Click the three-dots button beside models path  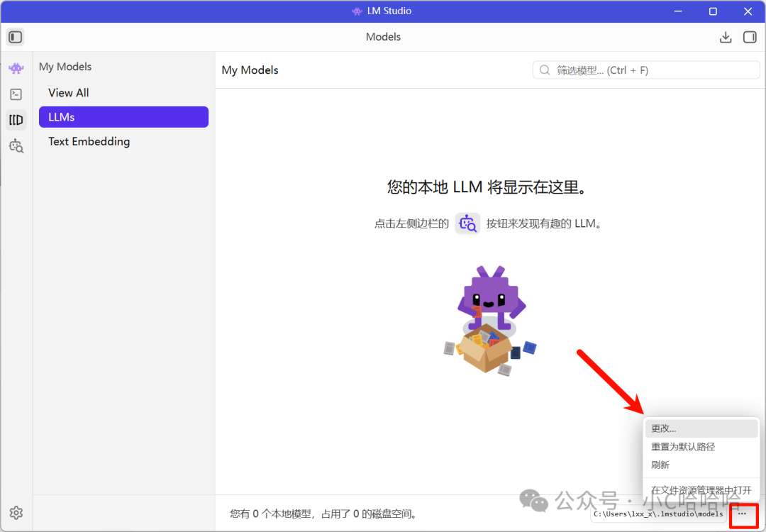(x=742, y=514)
